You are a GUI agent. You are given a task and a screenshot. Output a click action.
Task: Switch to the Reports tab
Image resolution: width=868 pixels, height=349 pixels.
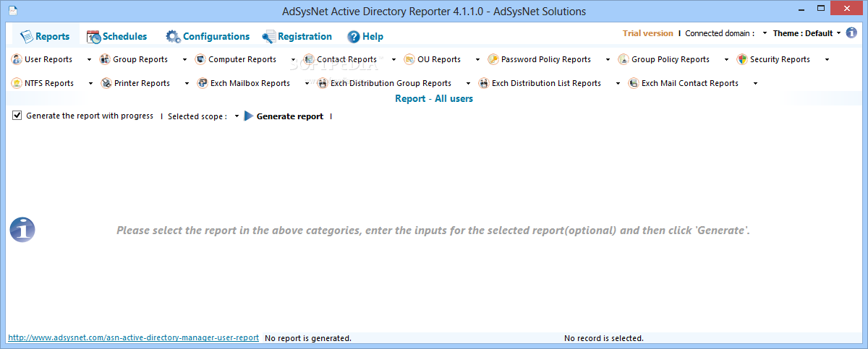pos(45,36)
